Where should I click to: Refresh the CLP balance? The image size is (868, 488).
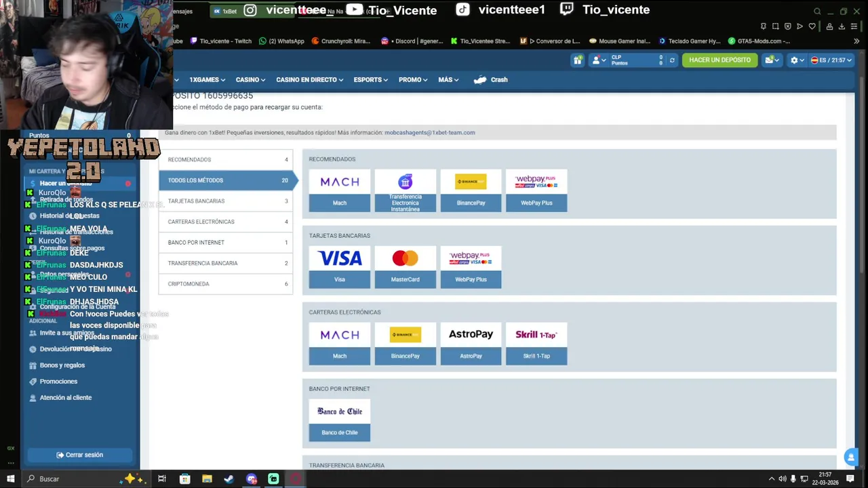pos(672,60)
